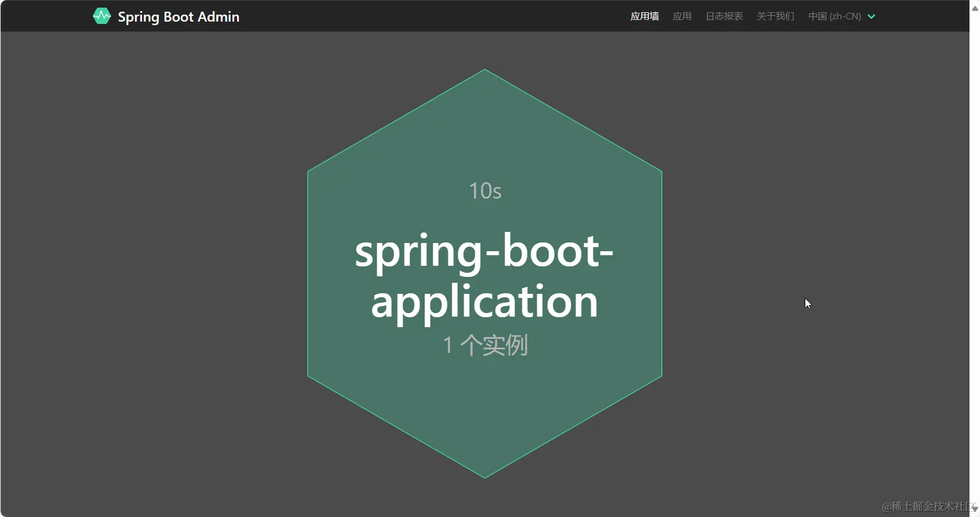Screen dimensions: 980x517
Task: Open the 中国 (zh-CN) language dropdown
Action: pyautogui.click(x=842, y=16)
